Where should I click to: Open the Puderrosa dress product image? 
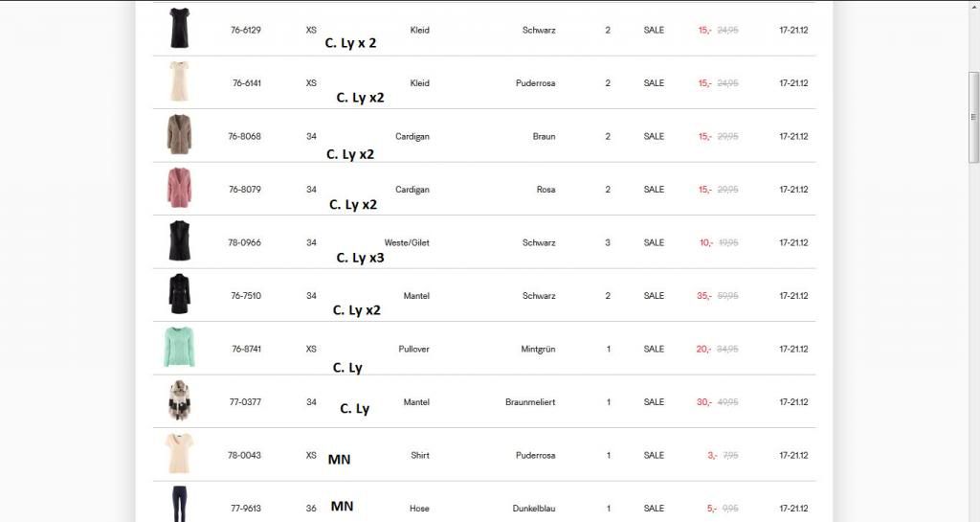tap(179, 81)
